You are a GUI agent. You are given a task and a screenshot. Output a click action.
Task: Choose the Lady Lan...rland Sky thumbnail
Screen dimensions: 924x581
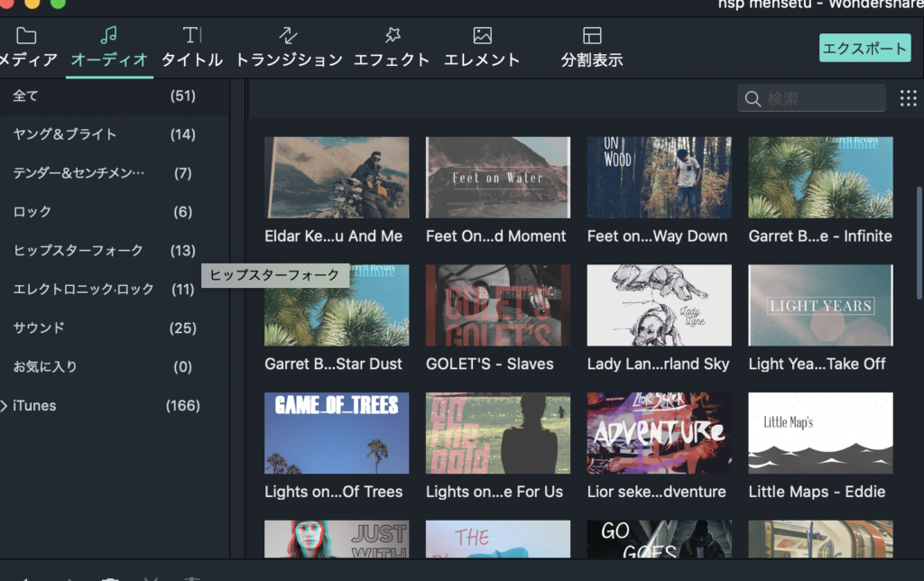pyautogui.click(x=660, y=305)
